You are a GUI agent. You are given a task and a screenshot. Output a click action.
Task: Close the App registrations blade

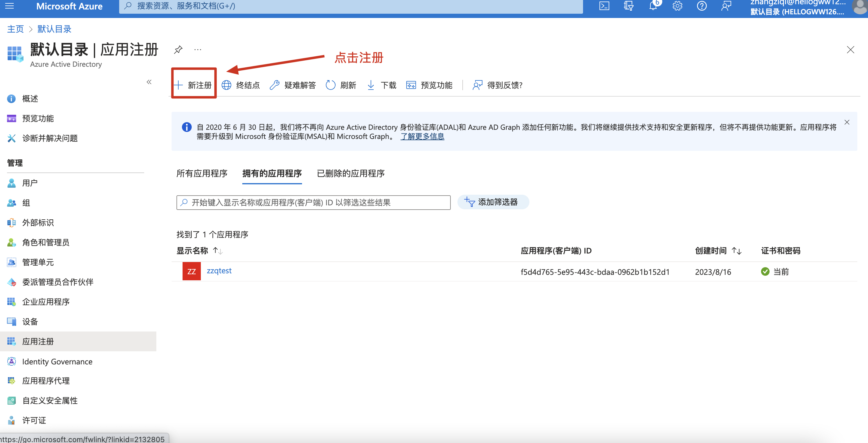point(850,50)
